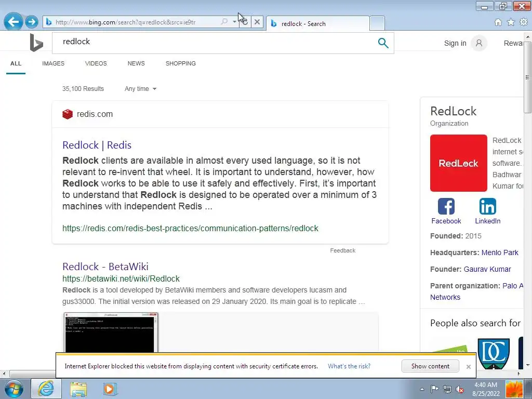Open the Networks parent organization link
This screenshot has height=399, width=532.
coord(445,297)
